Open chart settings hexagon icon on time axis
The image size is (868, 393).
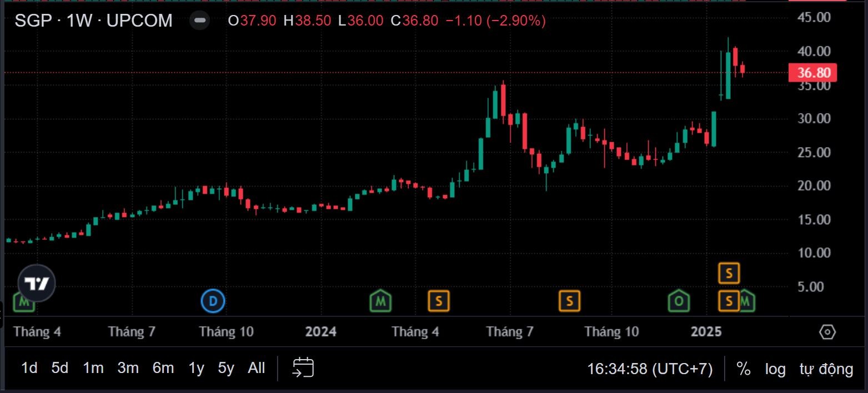click(x=827, y=332)
